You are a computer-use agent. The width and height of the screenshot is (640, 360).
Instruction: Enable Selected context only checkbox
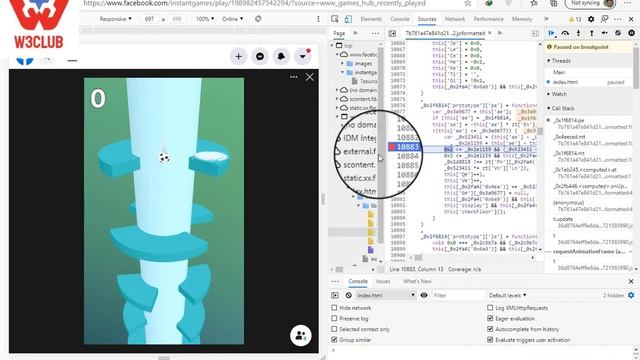334,329
